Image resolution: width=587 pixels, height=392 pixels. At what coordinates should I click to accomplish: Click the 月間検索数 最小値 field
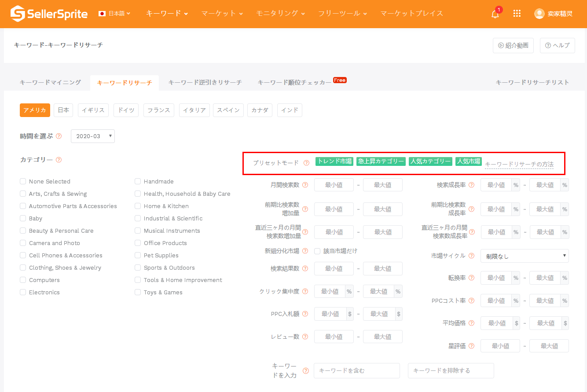[334, 185]
